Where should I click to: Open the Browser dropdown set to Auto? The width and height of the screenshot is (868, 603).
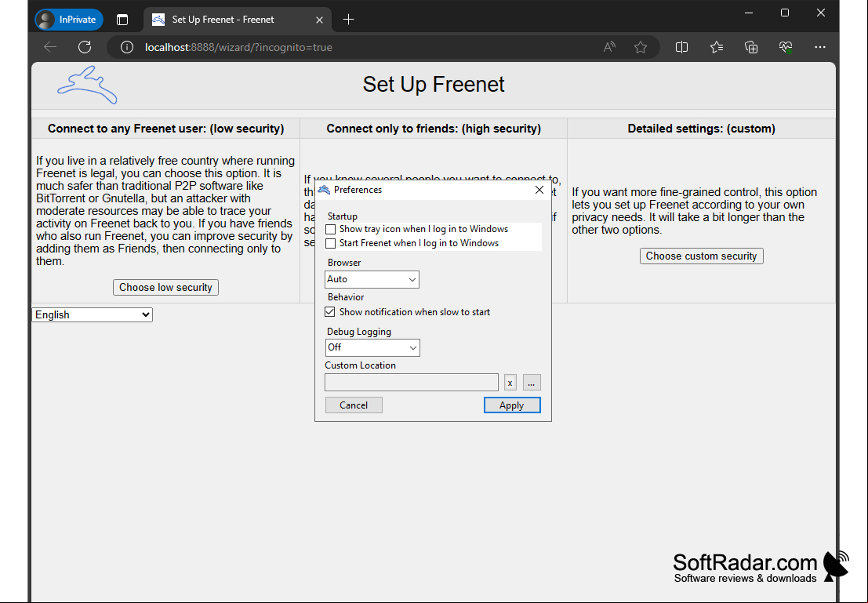pyautogui.click(x=372, y=279)
